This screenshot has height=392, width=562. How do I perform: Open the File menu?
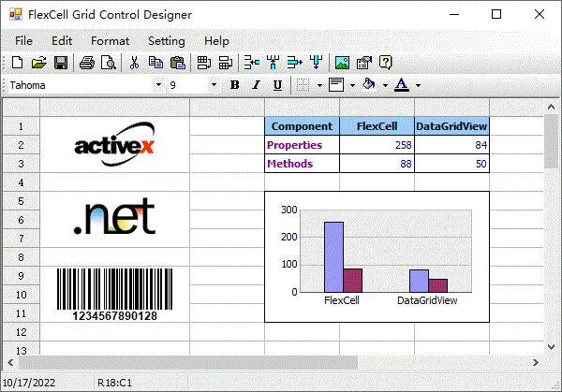(23, 41)
